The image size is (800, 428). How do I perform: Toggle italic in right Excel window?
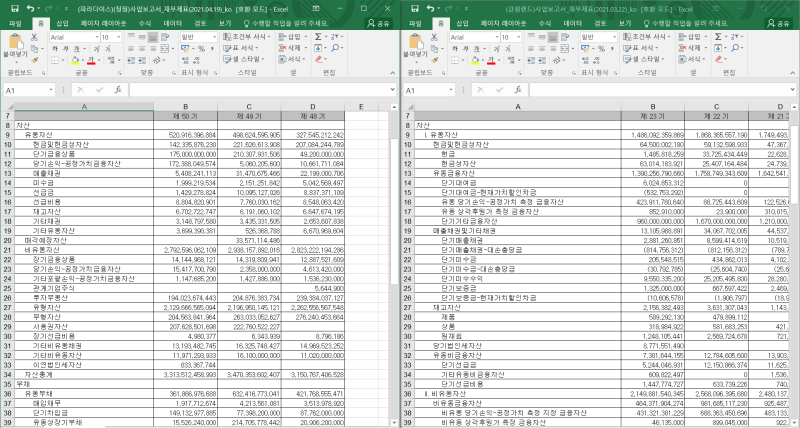tap(465, 48)
